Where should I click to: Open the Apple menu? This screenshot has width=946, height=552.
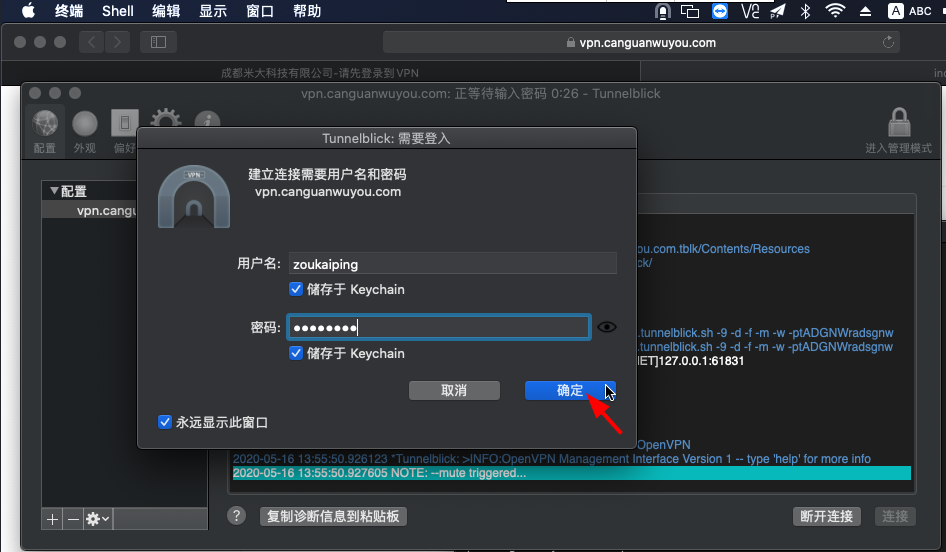coord(28,11)
